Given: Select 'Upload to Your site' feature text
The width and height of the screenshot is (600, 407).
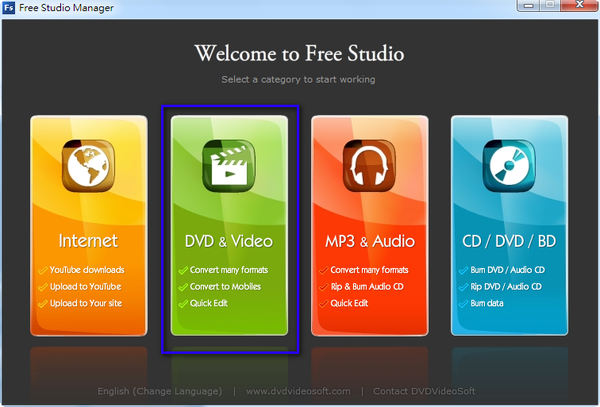Looking at the screenshot, I should 86,303.
